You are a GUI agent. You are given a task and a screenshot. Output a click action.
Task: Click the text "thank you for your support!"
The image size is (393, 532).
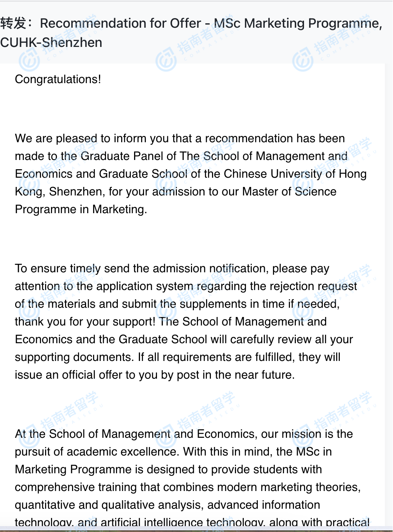[85, 322]
